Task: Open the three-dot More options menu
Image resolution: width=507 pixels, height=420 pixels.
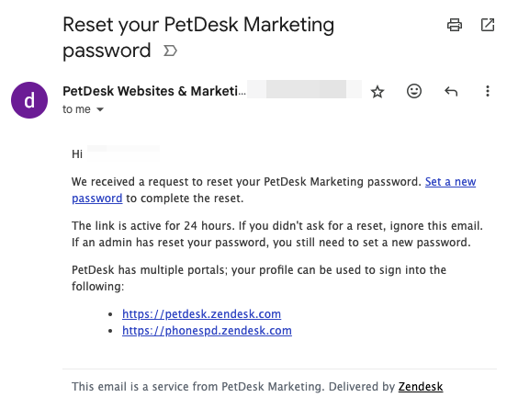Action: pos(488,91)
